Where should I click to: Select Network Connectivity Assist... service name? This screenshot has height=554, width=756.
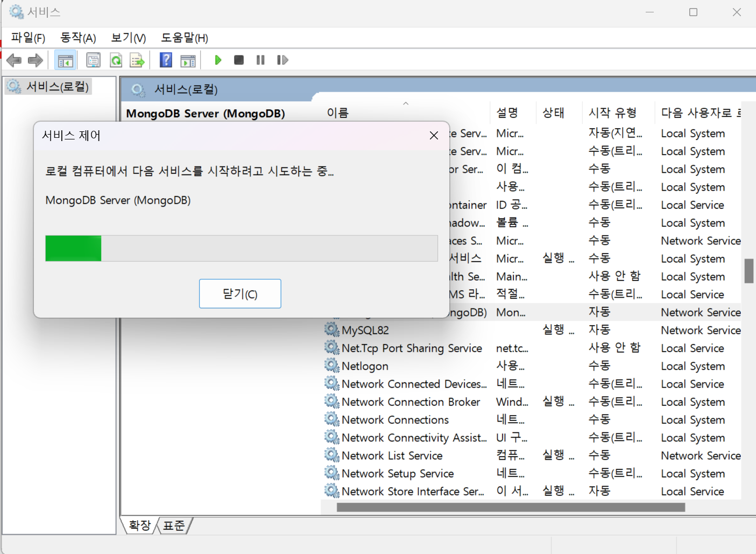click(x=414, y=438)
